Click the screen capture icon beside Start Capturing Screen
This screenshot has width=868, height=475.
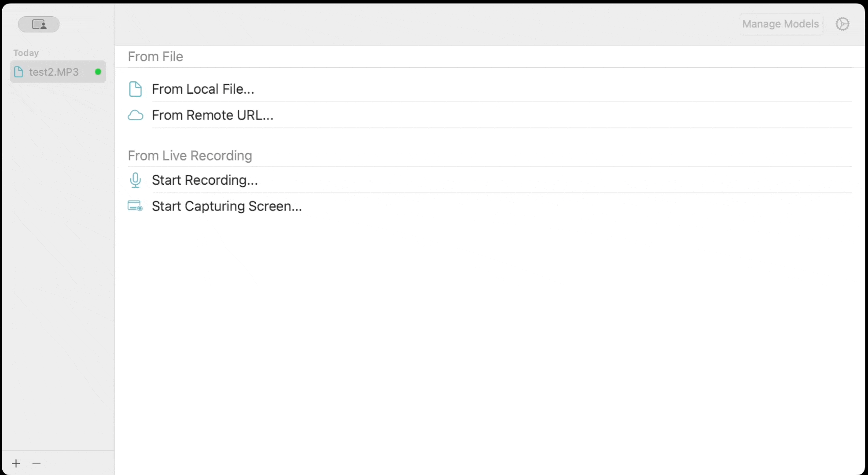[x=135, y=206]
